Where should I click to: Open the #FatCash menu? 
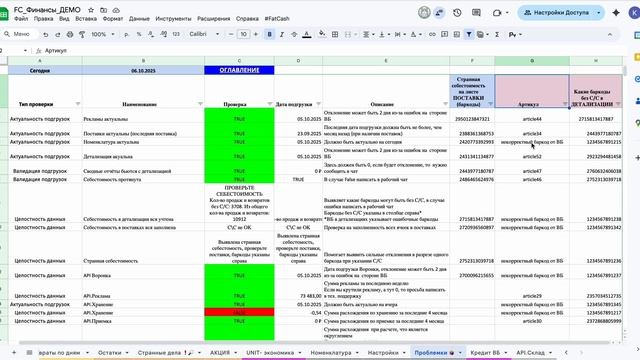pyautogui.click(x=277, y=19)
